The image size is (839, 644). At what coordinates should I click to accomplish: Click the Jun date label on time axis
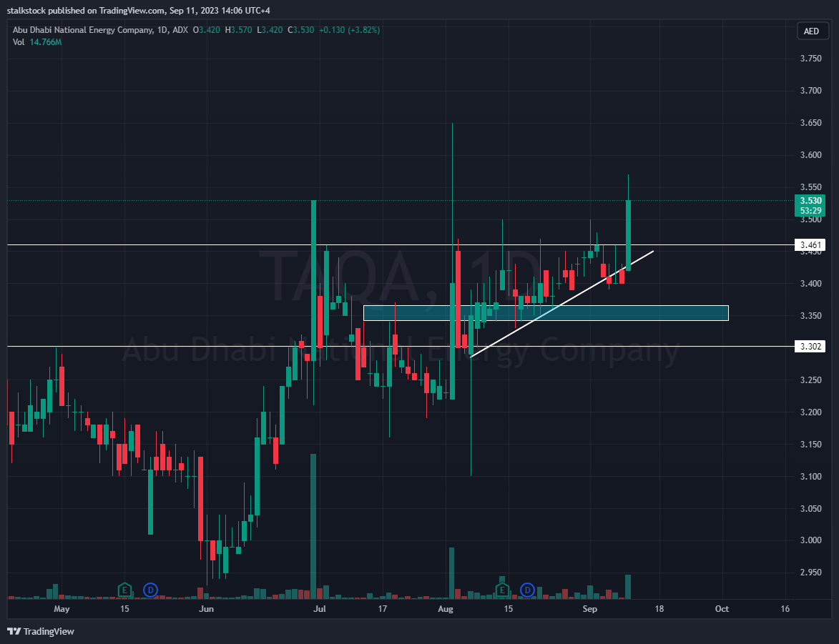pyautogui.click(x=206, y=609)
